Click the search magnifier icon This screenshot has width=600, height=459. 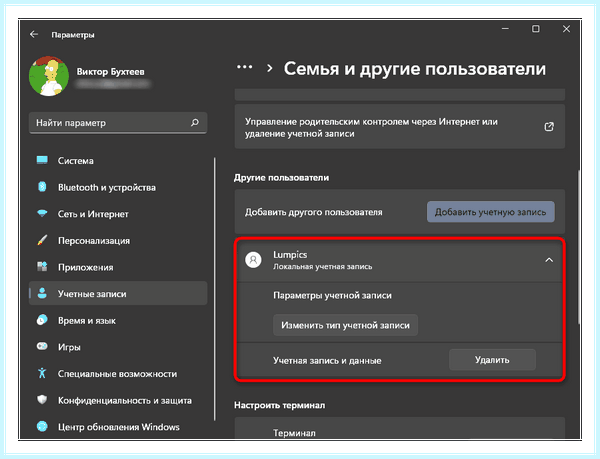pos(195,122)
